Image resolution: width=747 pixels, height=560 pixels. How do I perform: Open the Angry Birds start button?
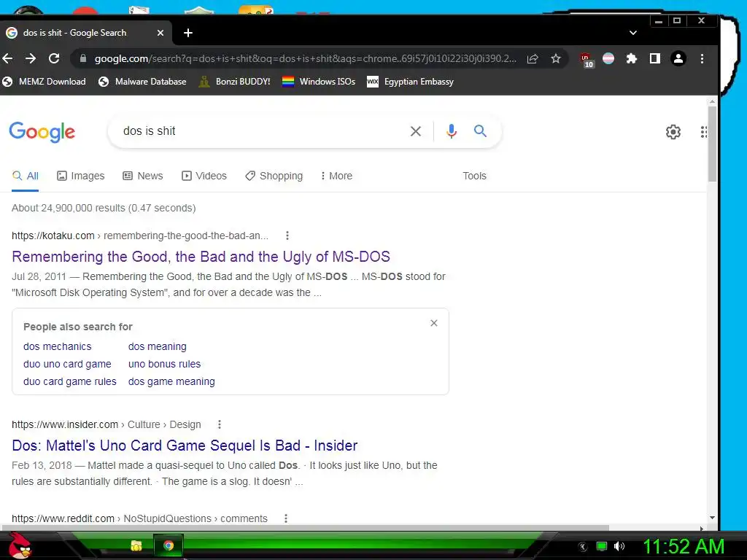(20, 545)
